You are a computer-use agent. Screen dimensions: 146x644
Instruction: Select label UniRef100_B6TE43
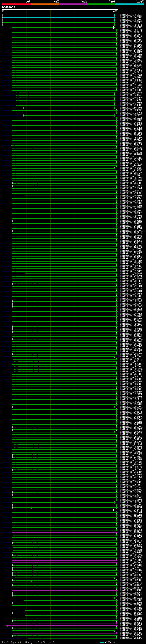131,37
